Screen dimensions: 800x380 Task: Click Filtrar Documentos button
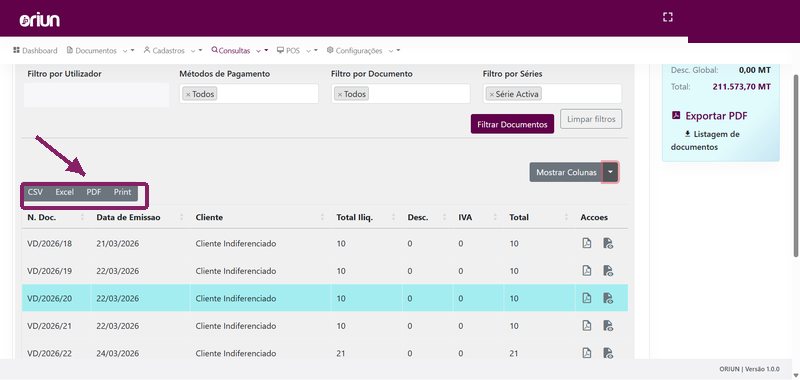(x=512, y=124)
